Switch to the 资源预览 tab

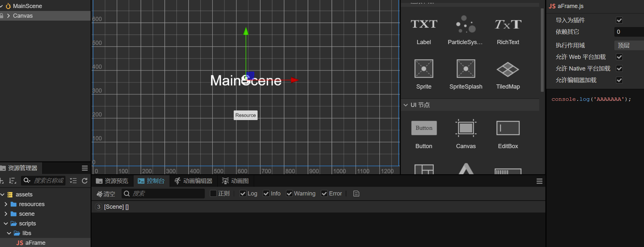112,181
